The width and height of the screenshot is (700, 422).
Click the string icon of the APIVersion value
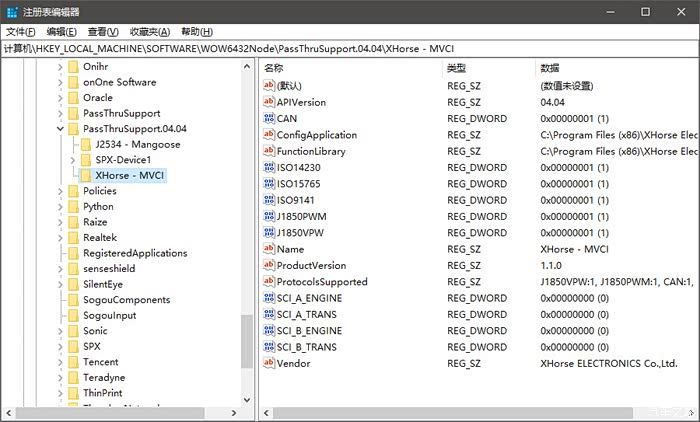pos(268,102)
